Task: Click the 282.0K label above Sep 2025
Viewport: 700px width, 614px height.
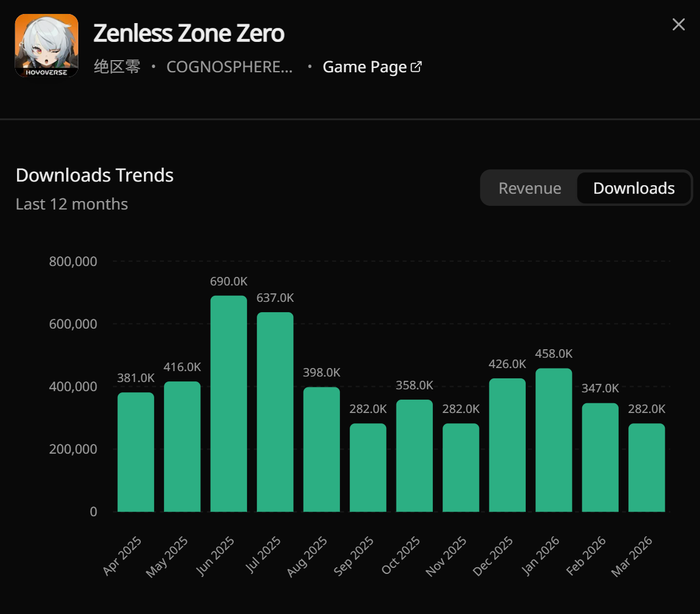Action: click(368, 409)
